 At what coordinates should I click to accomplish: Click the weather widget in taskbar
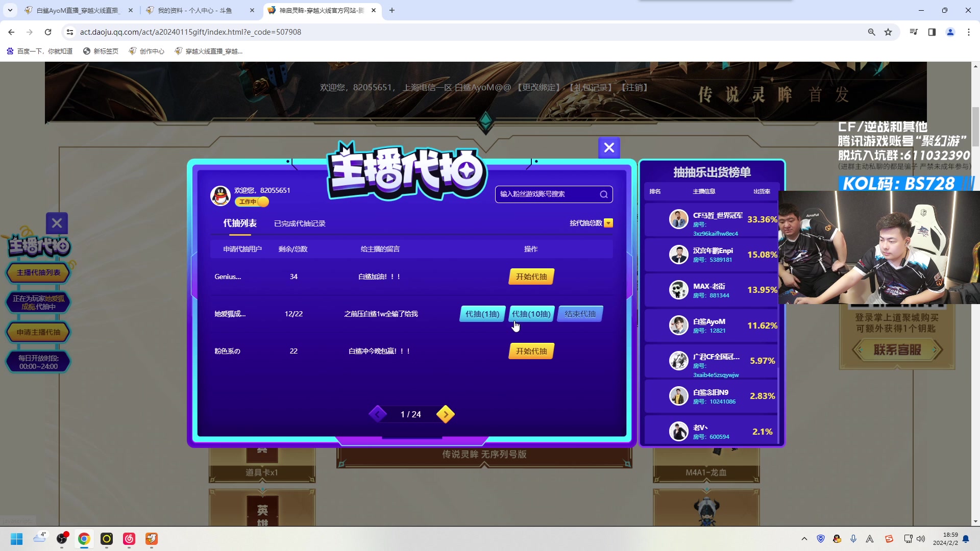40,538
